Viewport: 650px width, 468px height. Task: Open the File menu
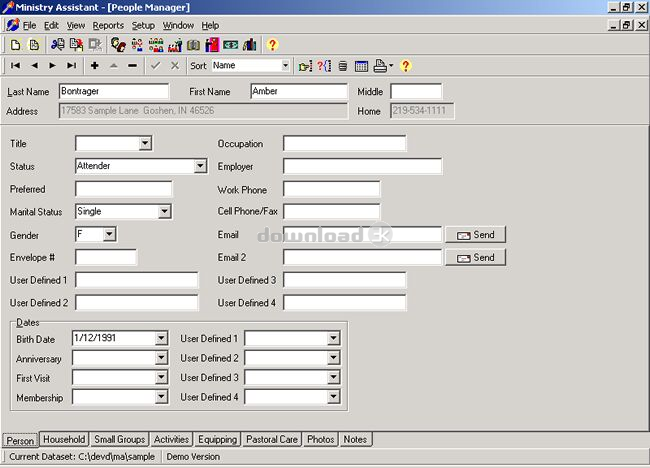pyautogui.click(x=29, y=26)
